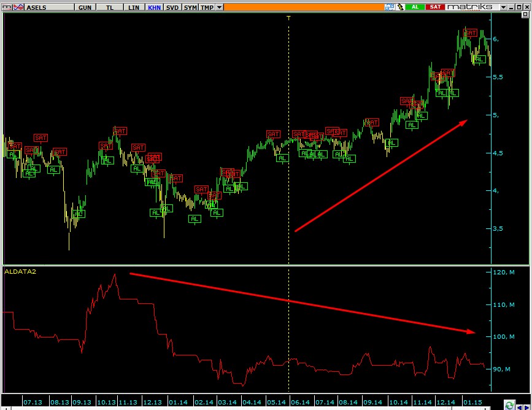Click the 01.14 date label
Viewport: 532px width, 410px height.
point(178,402)
